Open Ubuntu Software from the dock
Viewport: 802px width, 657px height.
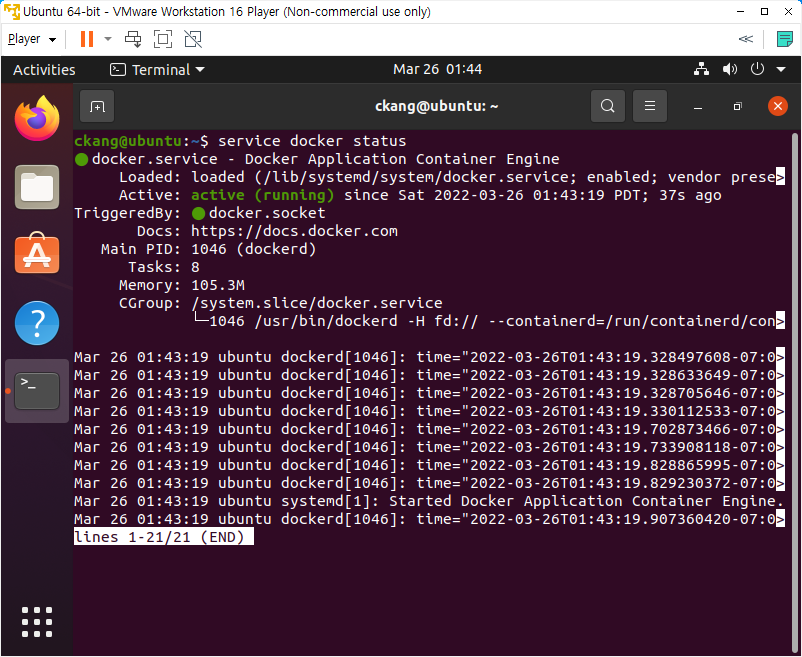pos(37,254)
